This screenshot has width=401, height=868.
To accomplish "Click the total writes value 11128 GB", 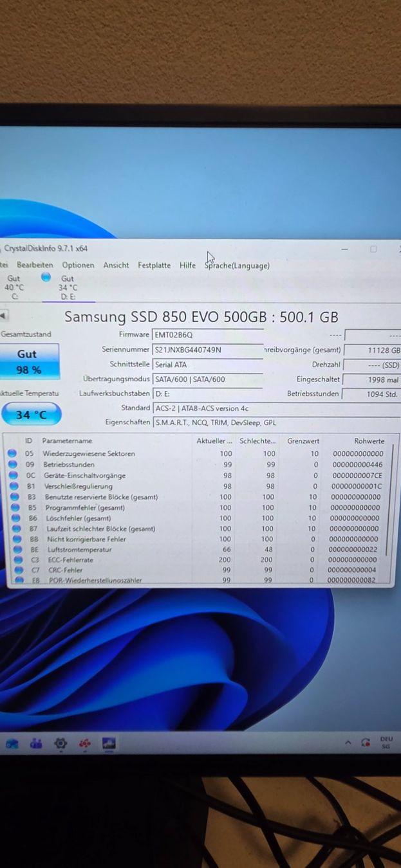I will tap(373, 350).
